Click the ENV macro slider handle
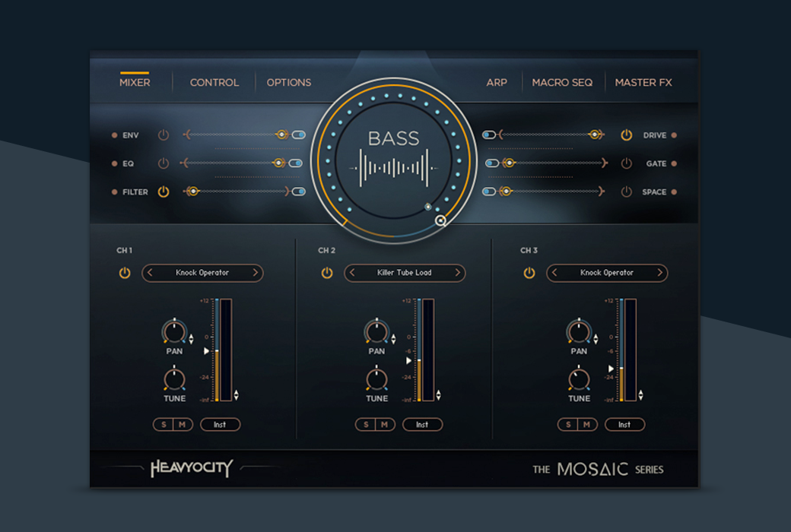Image resolution: width=791 pixels, height=532 pixels. pyautogui.click(x=281, y=135)
